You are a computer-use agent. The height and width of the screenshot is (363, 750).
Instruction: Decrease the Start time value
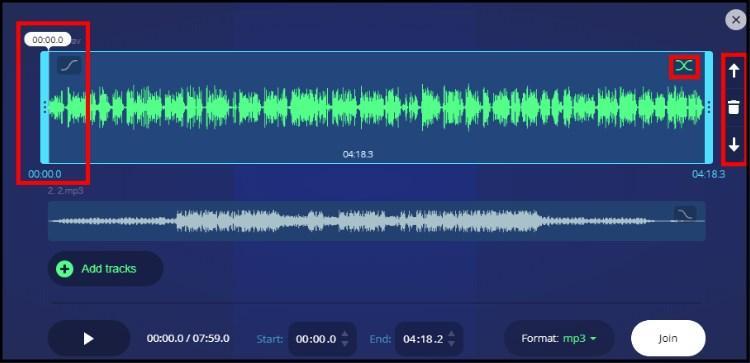345,344
